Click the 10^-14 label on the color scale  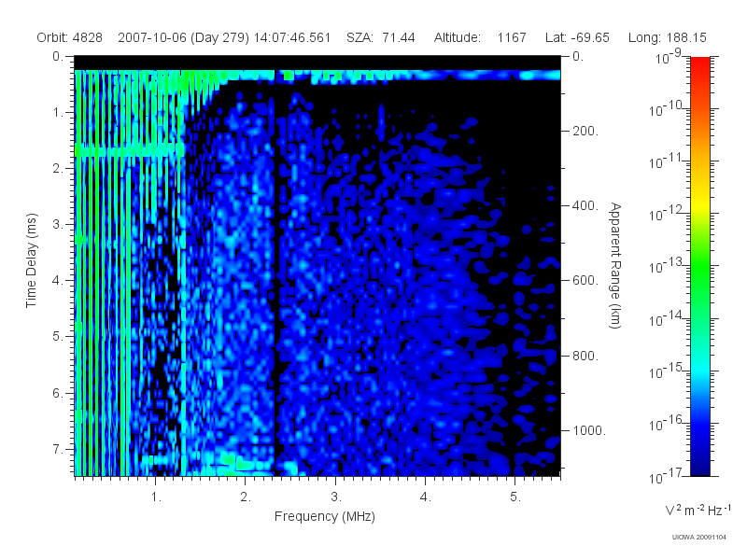(667, 319)
